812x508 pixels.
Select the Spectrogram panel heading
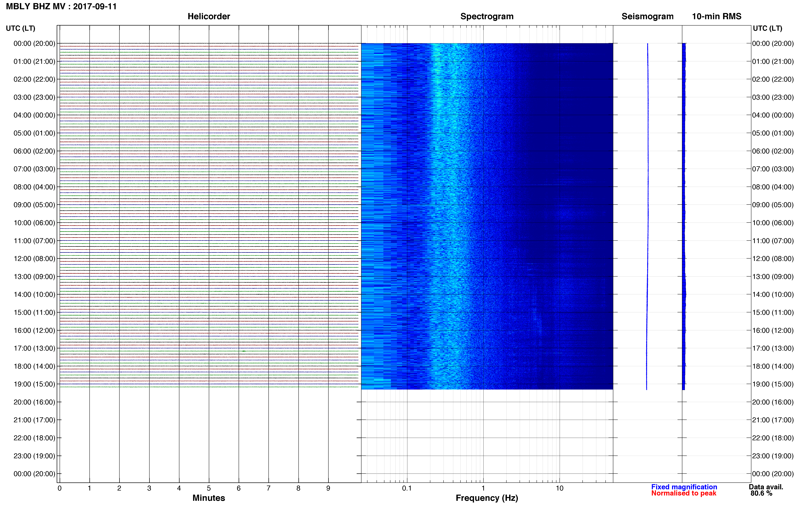click(x=487, y=16)
